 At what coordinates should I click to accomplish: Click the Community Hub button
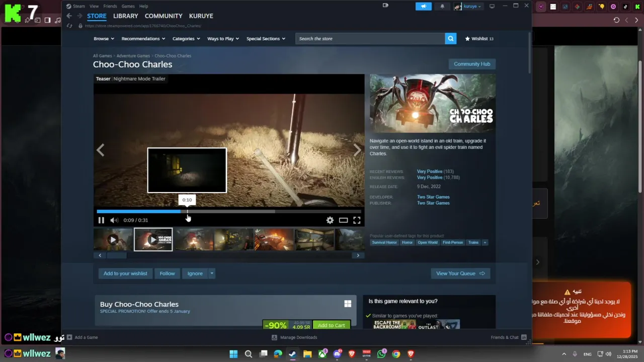pos(472,64)
